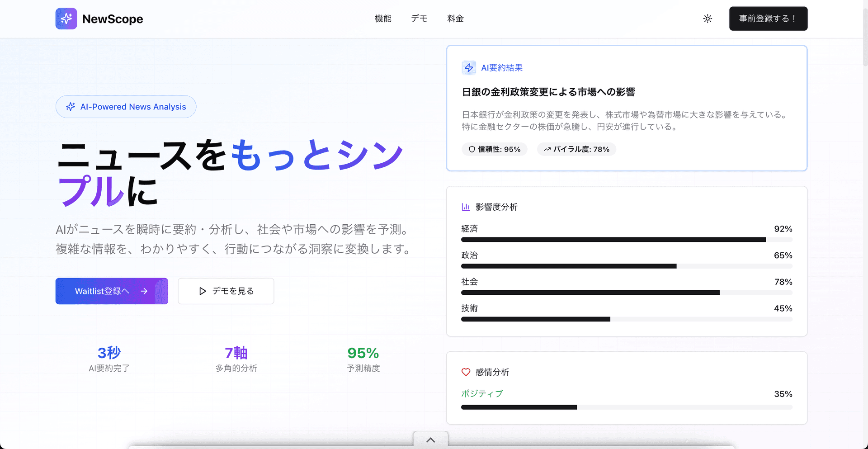Click the 日銀の金利政策変更 summary card

tap(626, 109)
